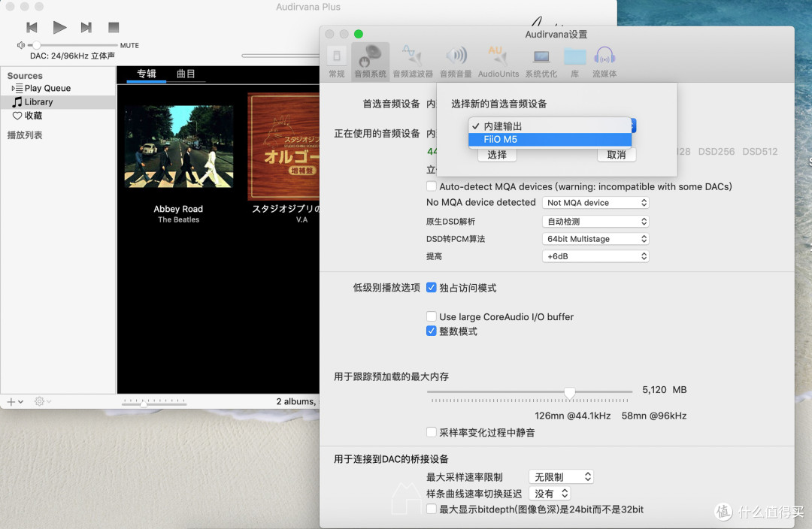Click the previous track button
Image resolution: width=812 pixels, height=529 pixels.
(32, 28)
